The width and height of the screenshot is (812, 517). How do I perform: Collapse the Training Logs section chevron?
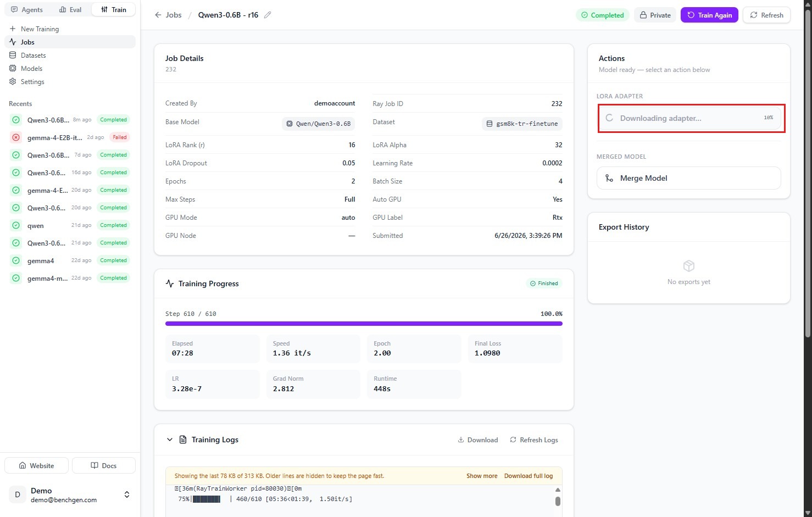pos(170,440)
